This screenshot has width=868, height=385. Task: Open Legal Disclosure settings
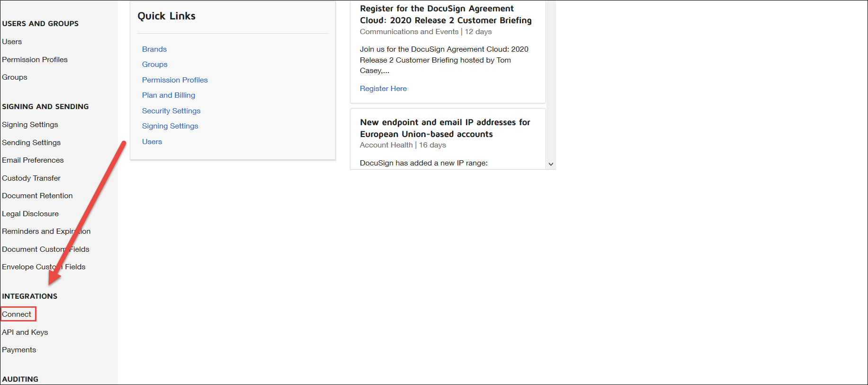click(30, 214)
